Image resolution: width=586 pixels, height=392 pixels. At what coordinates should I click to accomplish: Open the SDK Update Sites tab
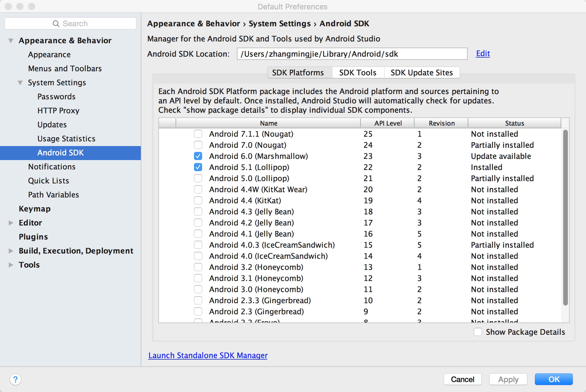click(422, 73)
